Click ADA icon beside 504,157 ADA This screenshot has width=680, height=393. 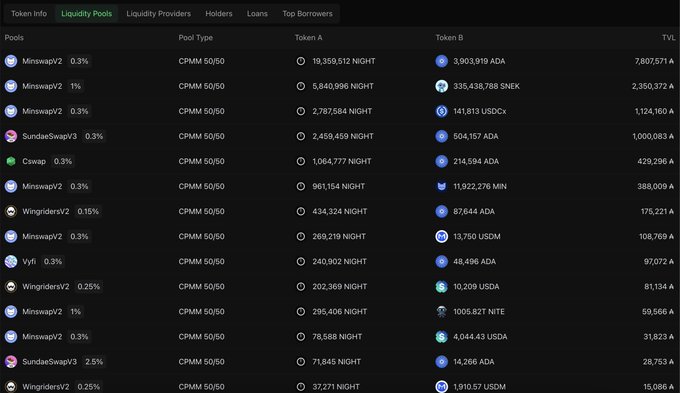(441, 136)
